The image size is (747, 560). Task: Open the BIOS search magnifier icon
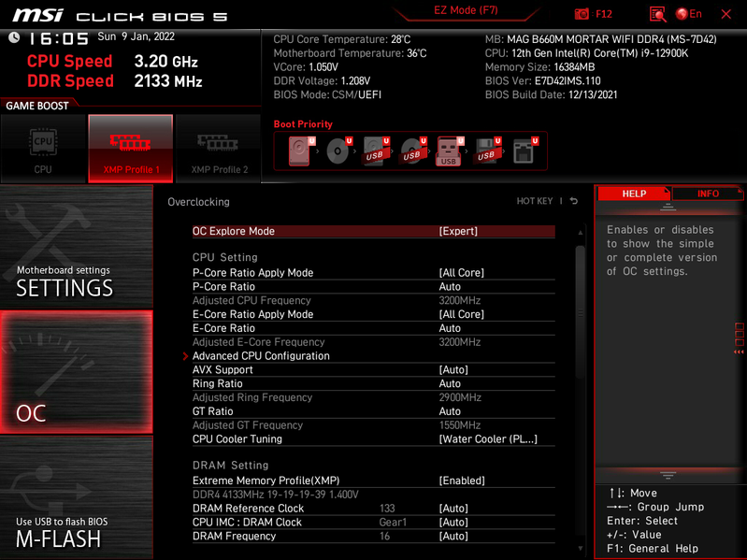[x=657, y=14]
